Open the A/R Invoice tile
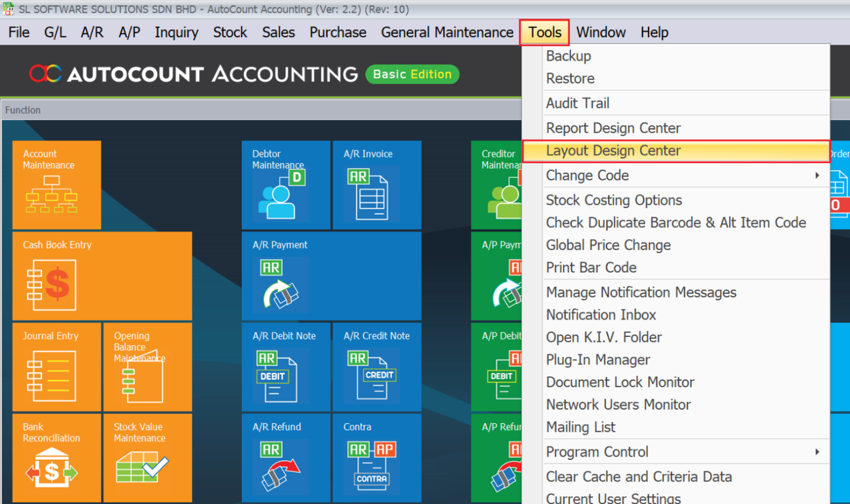The image size is (850, 504). (x=377, y=185)
